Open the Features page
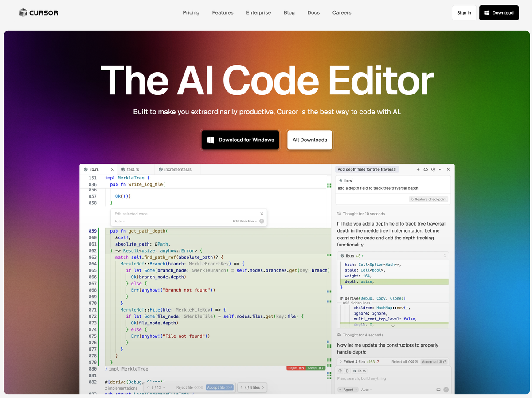532x398 pixels. 223,13
